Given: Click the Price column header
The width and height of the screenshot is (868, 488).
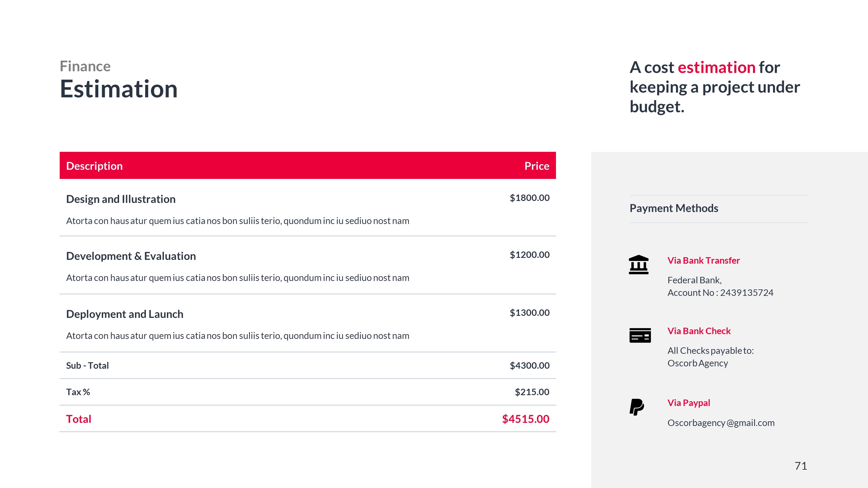Looking at the screenshot, I should click(x=537, y=166).
